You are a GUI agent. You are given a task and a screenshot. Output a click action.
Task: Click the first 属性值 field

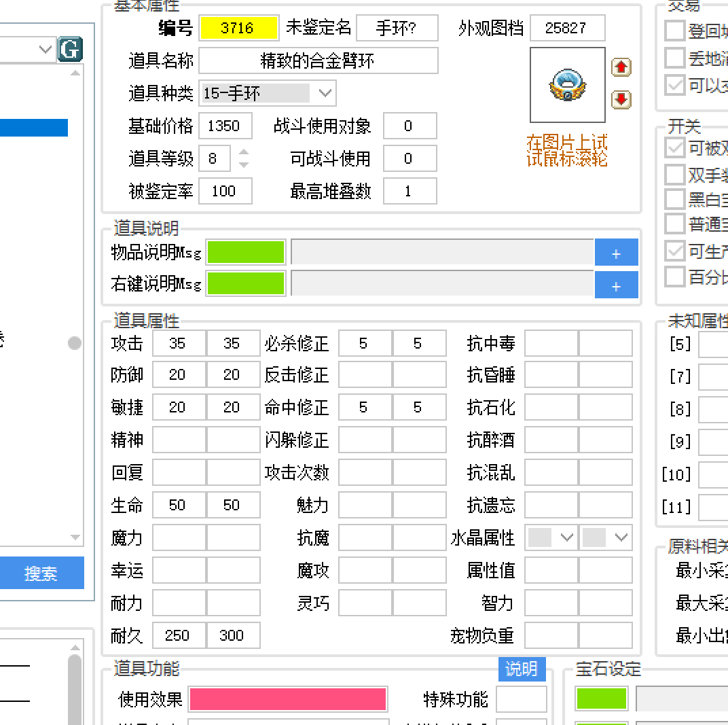point(551,570)
